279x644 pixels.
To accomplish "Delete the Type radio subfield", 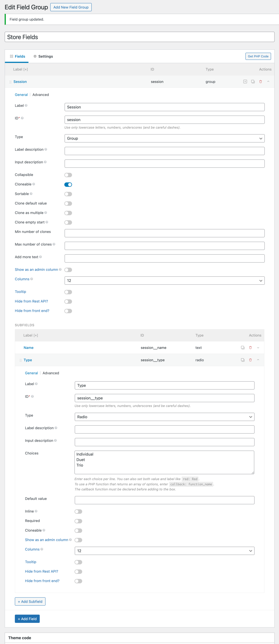I will 250,360.
